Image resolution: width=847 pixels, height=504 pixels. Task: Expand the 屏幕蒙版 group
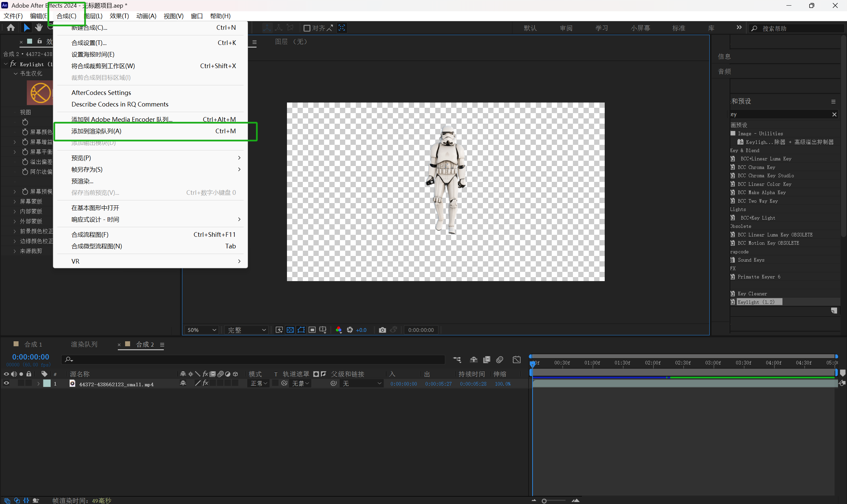pyautogui.click(x=15, y=202)
